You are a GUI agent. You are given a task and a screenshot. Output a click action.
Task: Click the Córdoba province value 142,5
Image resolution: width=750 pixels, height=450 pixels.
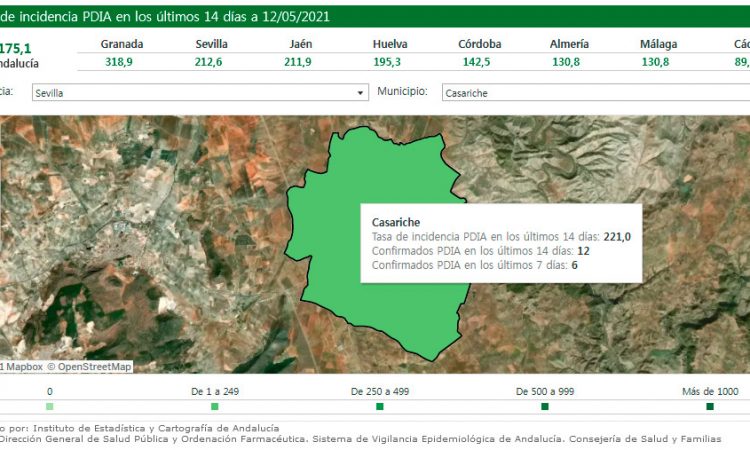(x=479, y=62)
